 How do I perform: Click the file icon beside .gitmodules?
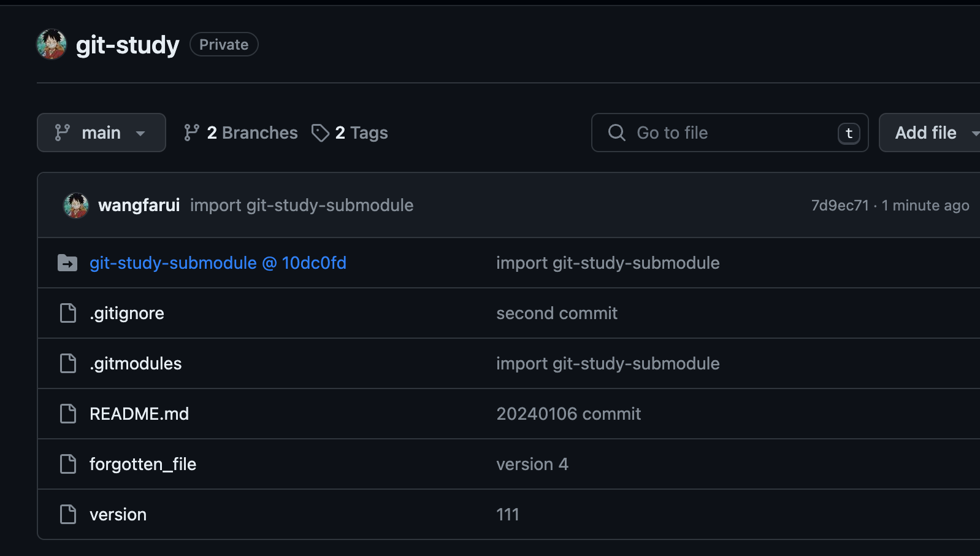68,363
